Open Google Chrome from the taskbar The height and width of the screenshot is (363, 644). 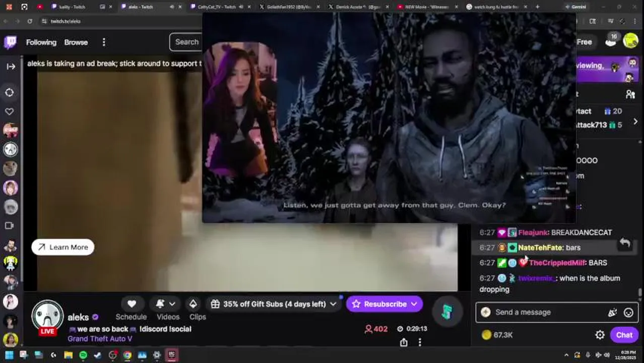(x=127, y=355)
